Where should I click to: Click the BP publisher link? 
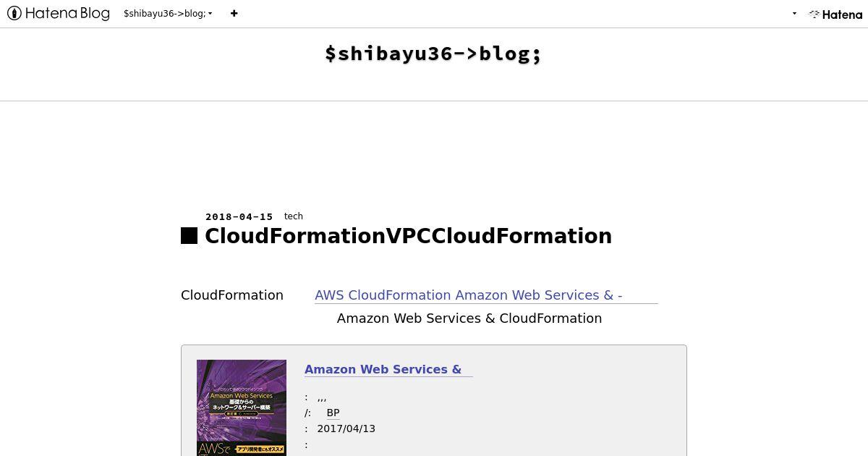click(x=333, y=413)
